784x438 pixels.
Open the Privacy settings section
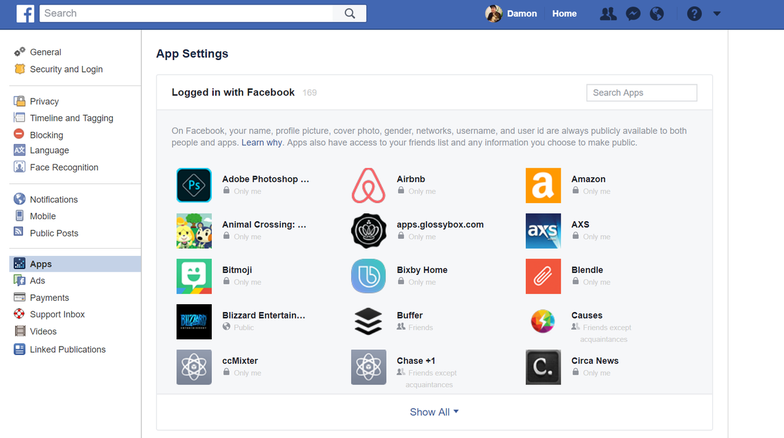[44, 101]
